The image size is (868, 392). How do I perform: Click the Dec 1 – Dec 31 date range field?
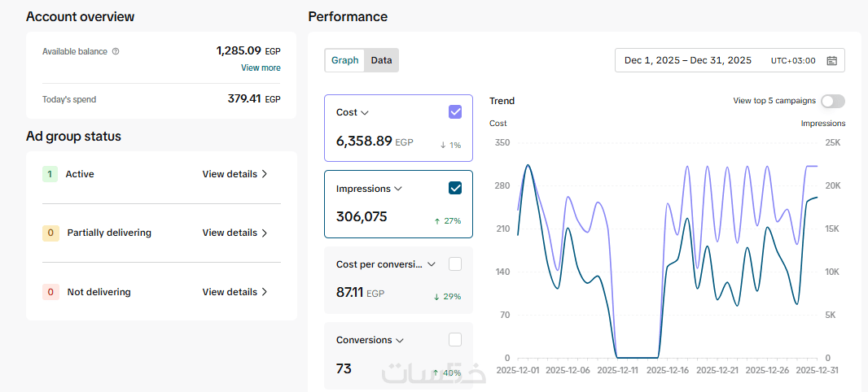pyautogui.click(x=688, y=60)
